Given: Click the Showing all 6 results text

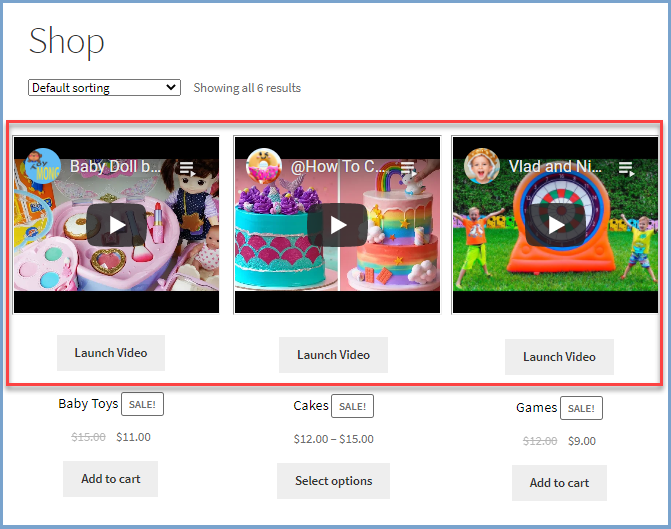Looking at the screenshot, I should point(247,88).
